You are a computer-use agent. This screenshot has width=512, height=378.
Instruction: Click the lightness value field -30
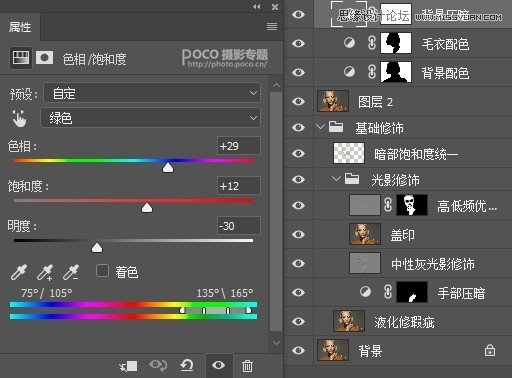point(238,226)
